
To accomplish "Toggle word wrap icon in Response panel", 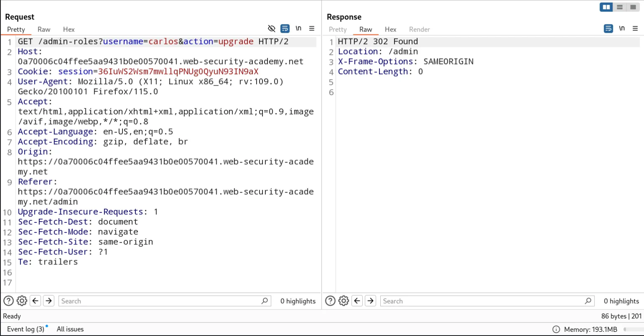I will coord(608,28).
